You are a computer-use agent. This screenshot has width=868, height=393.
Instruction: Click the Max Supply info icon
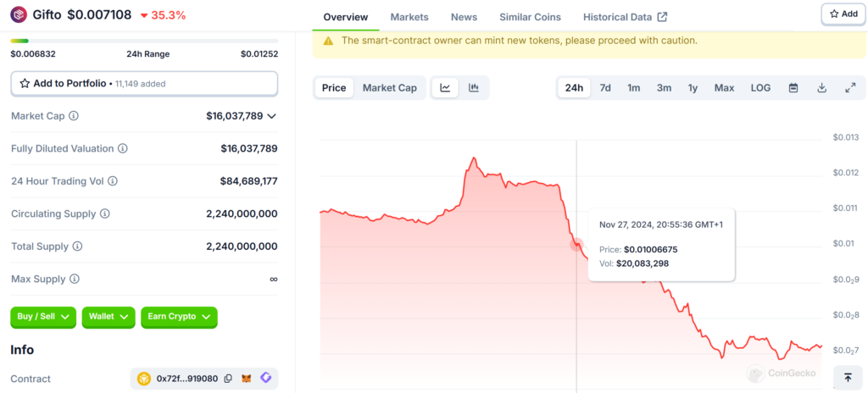pos(75,279)
